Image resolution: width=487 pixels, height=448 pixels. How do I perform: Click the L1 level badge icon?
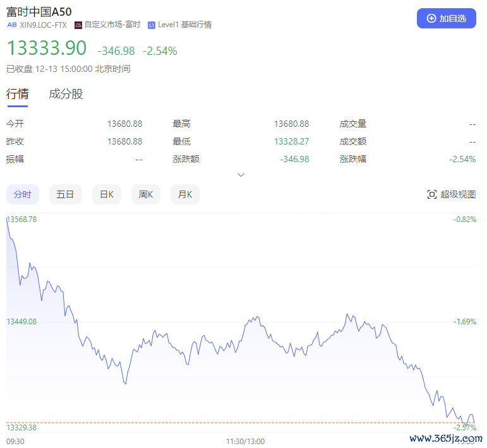tap(151, 25)
